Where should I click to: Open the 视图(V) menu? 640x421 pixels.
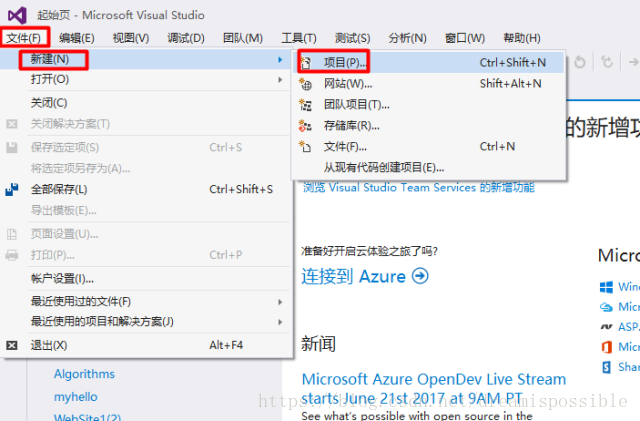pos(131,38)
